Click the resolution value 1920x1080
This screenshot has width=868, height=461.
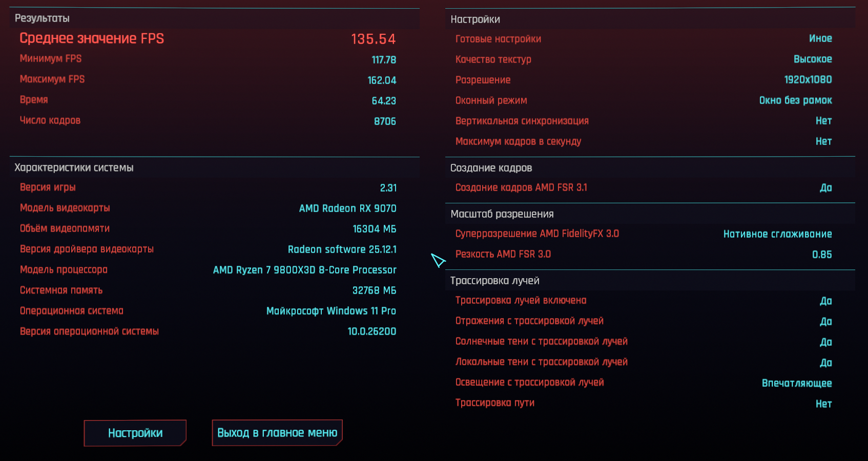(808, 79)
